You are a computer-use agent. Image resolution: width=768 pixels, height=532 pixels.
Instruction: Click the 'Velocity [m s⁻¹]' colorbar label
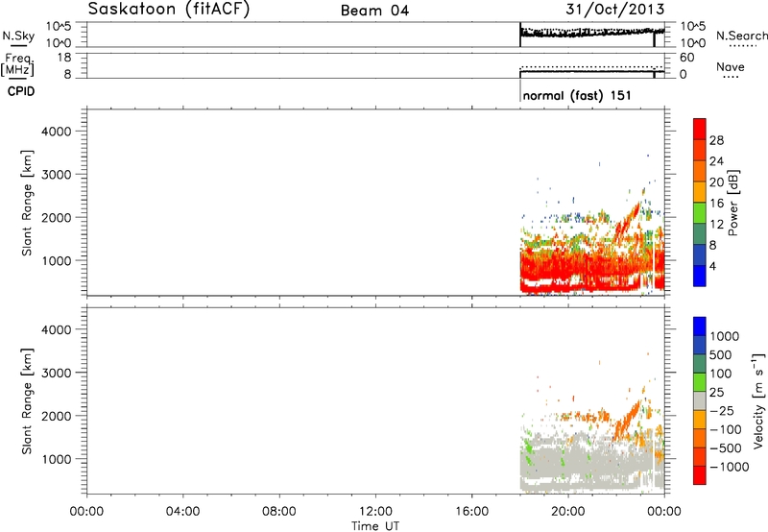(758, 400)
